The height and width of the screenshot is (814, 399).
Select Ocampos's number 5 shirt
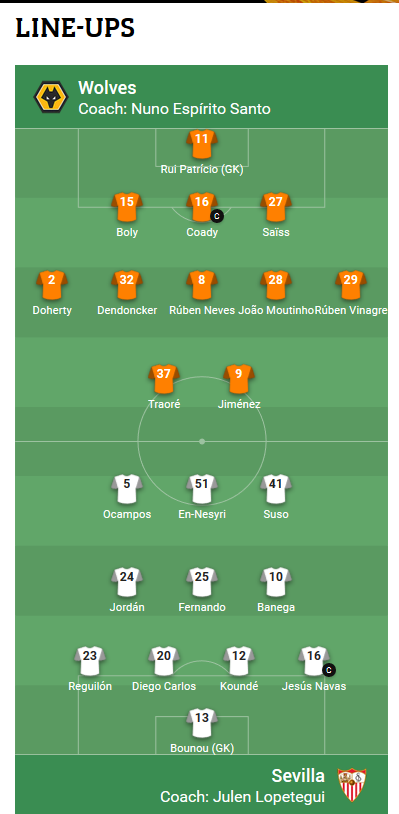pyautogui.click(x=127, y=489)
